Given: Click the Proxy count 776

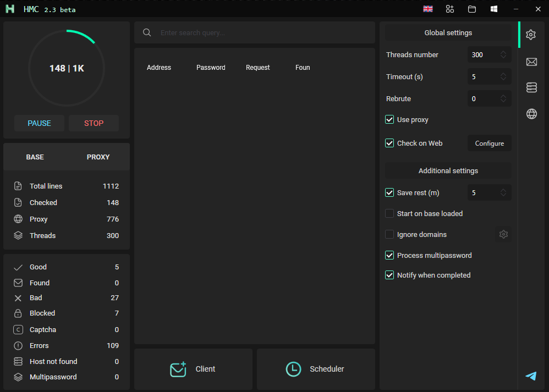Looking at the screenshot, I should pos(113,219).
